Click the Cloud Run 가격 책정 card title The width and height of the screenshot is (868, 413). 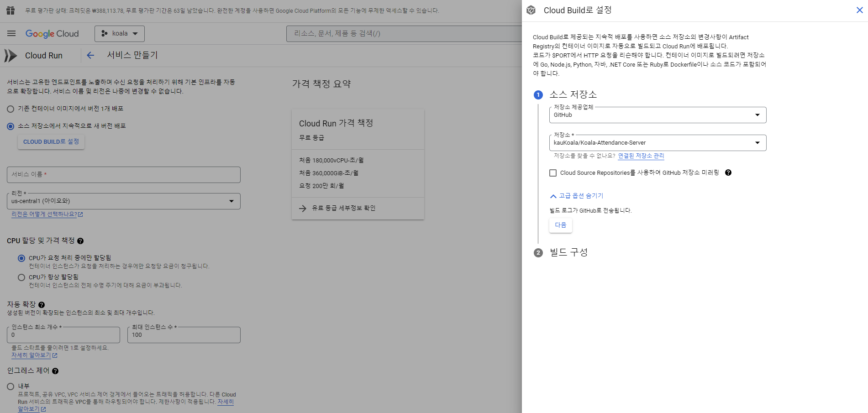tap(336, 123)
